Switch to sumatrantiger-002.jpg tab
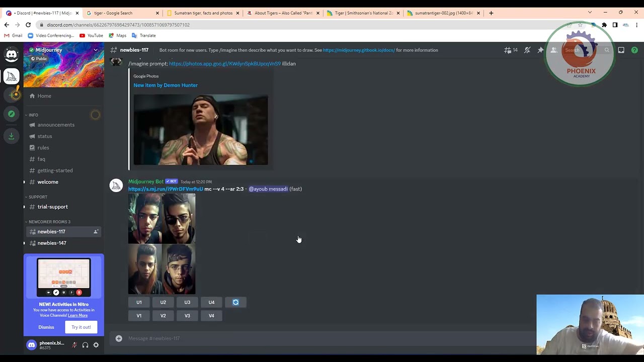The height and width of the screenshot is (362, 644). pos(443,13)
